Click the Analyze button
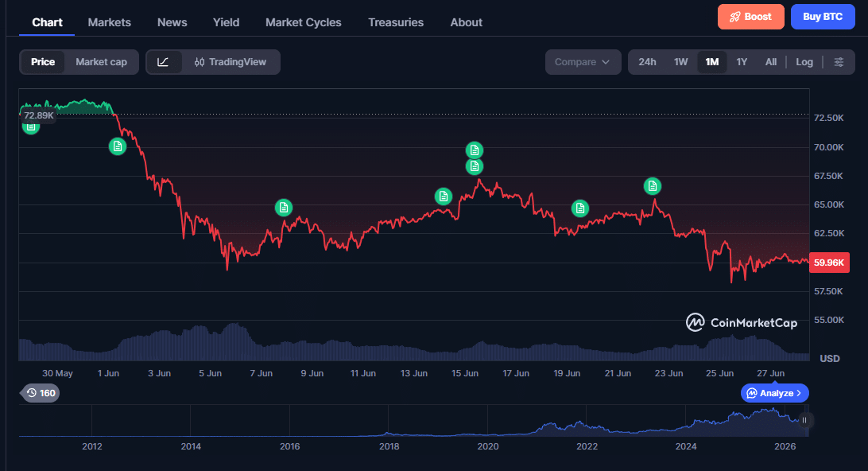 coord(774,393)
